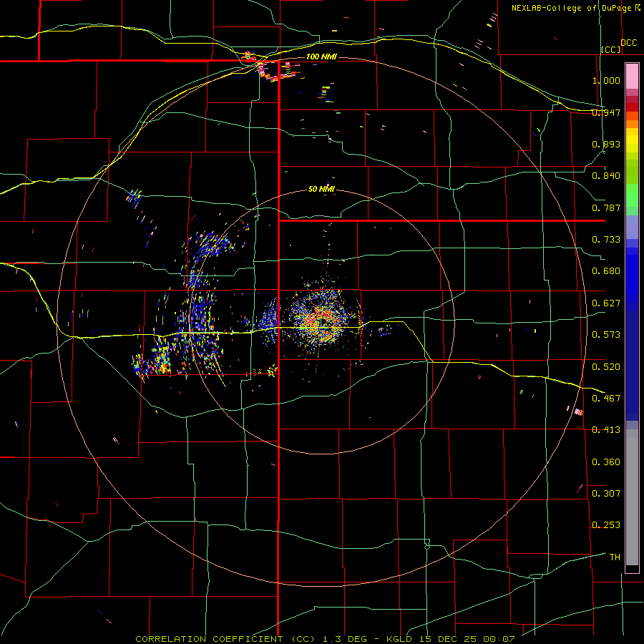The image size is (644, 644).
Task: Click the [CC] units label
Action: 611,49
